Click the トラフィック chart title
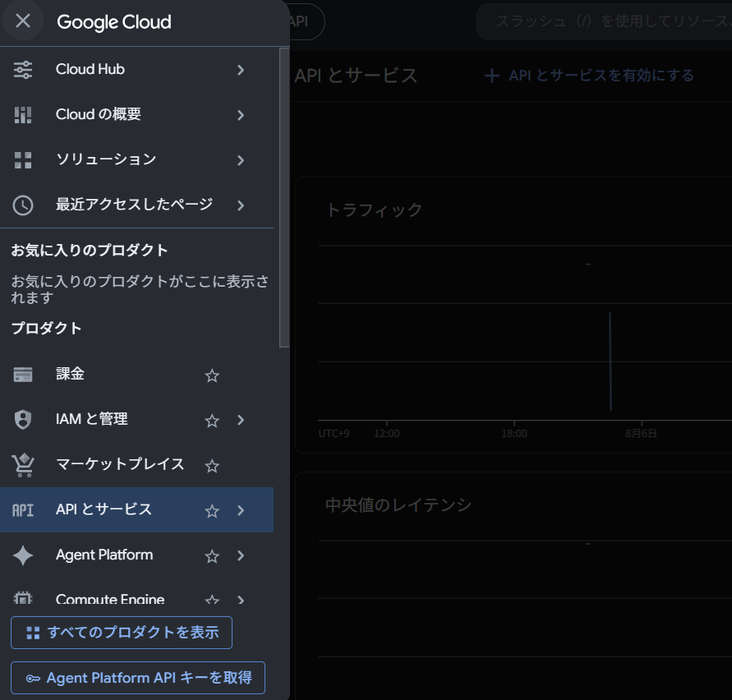732x700 pixels. tap(374, 210)
